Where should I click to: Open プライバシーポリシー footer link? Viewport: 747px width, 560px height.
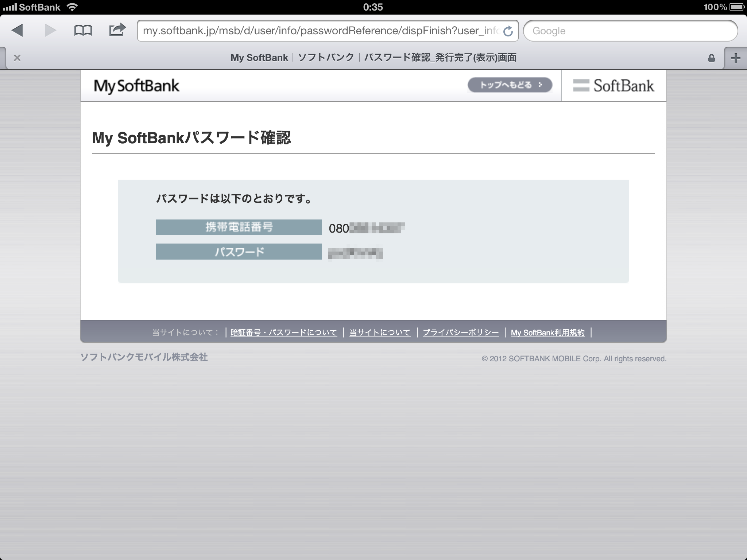point(461,332)
